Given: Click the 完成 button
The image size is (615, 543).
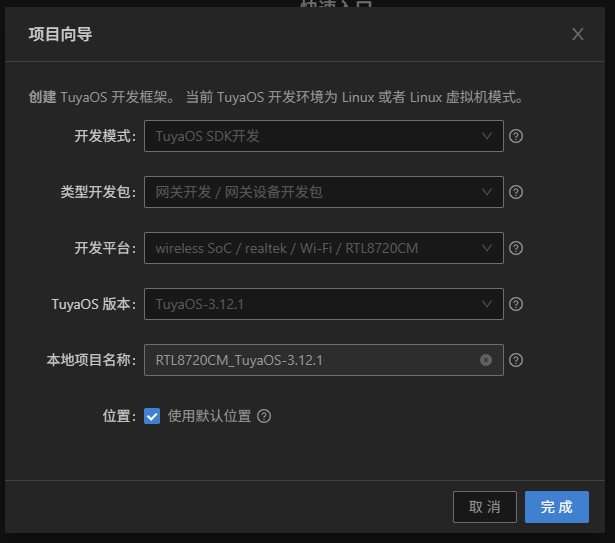Looking at the screenshot, I should (557, 507).
